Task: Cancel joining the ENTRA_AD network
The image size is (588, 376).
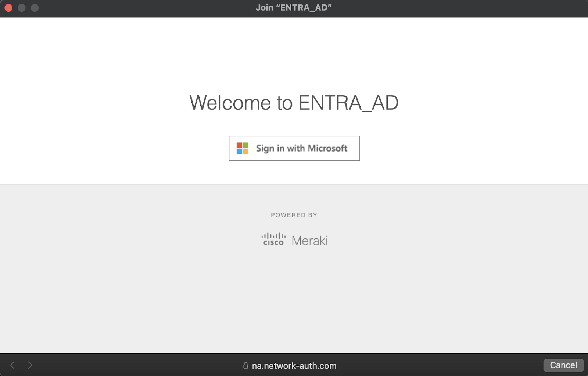Action: point(563,365)
